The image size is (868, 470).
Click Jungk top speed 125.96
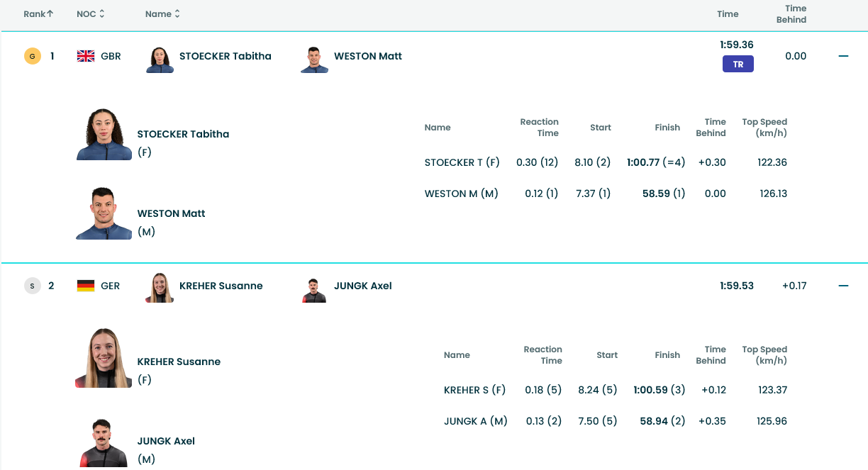coord(772,421)
